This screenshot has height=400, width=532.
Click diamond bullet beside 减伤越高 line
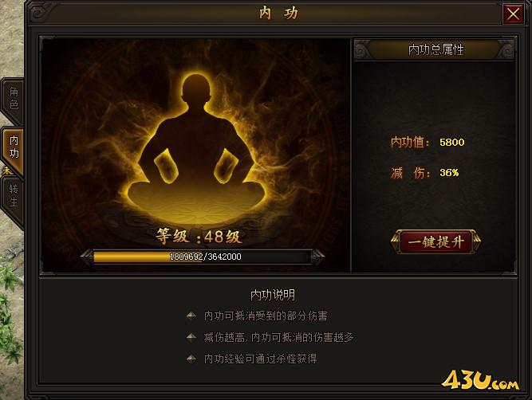pyautogui.click(x=191, y=337)
